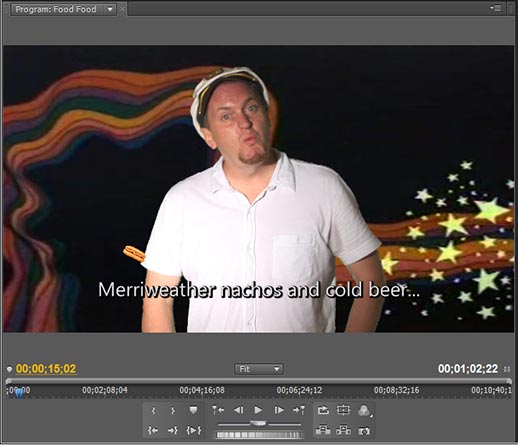Viewport: 518px width, 445px height.
Task: Export a frame with the camera icon
Action: tap(364, 431)
